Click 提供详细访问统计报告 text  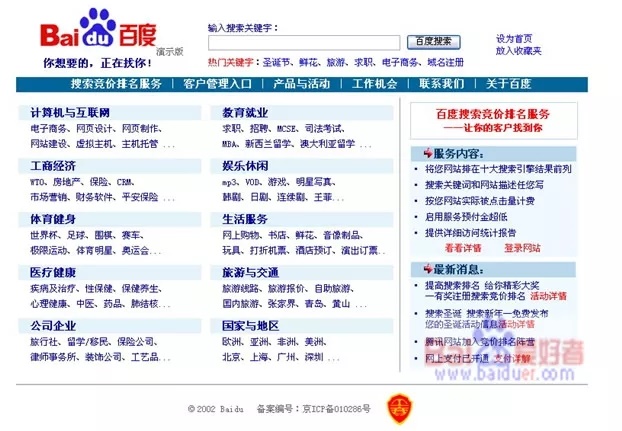pos(470,233)
